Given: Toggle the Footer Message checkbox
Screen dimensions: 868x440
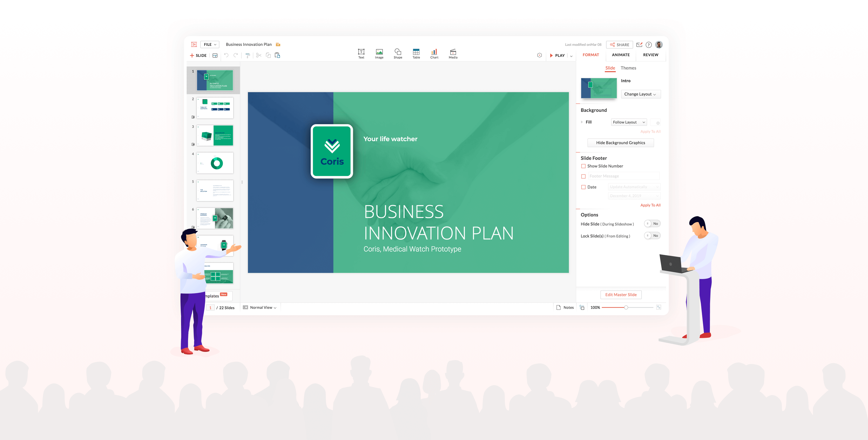Looking at the screenshot, I should coord(583,176).
